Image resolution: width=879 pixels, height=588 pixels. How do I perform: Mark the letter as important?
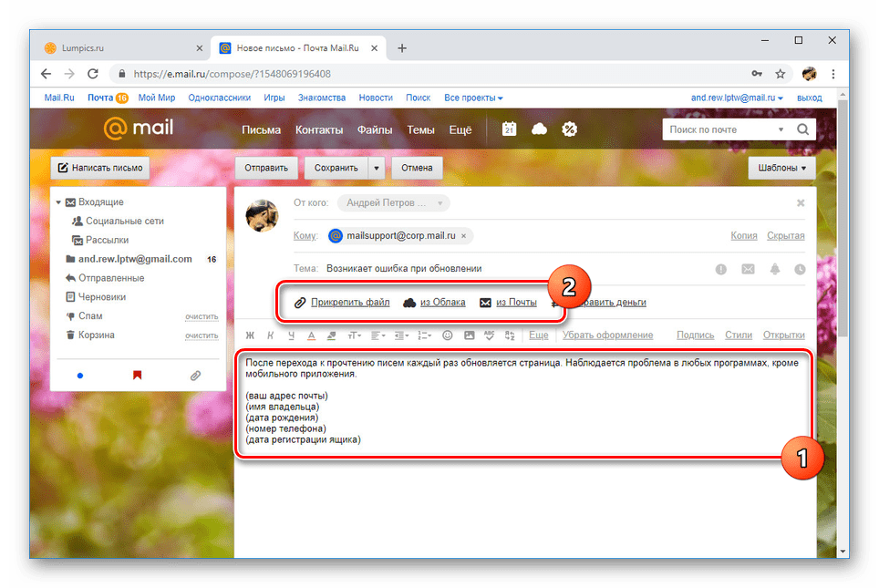pyautogui.click(x=721, y=269)
